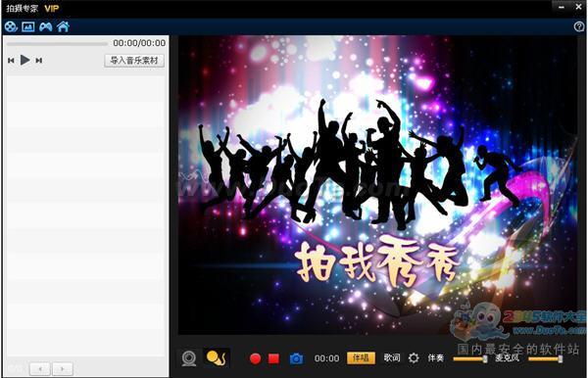The width and height of the screenshot is (588, 378).
Task: Skip to the next track
Action: 38,61
